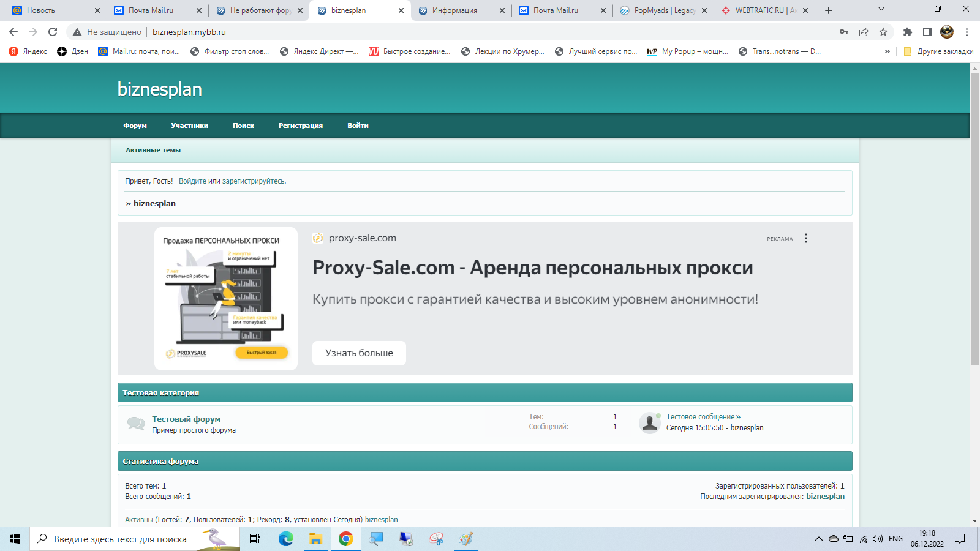The height and width of the screenshot is (551, 980).
Task: Toggle the browser side panel
Action: point(927,32)
